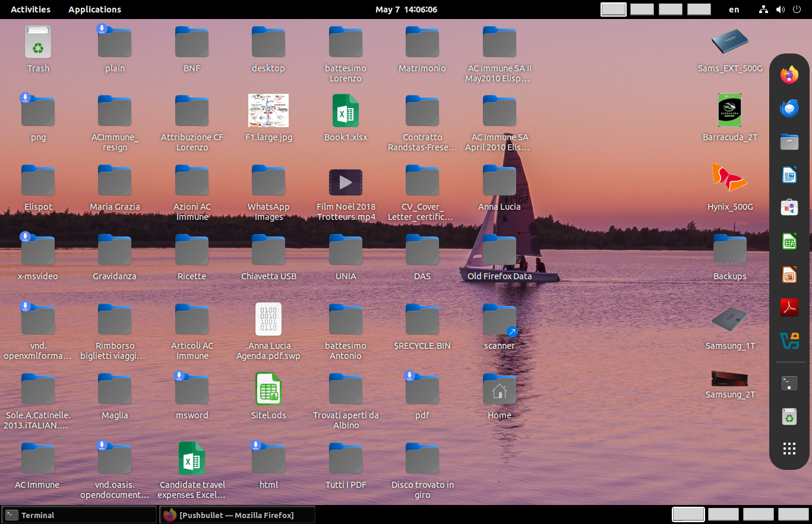Launch LibreOffice Calc from the dock
The width and height of the screenshot is (812, 524).
click(x=789, y=241)
